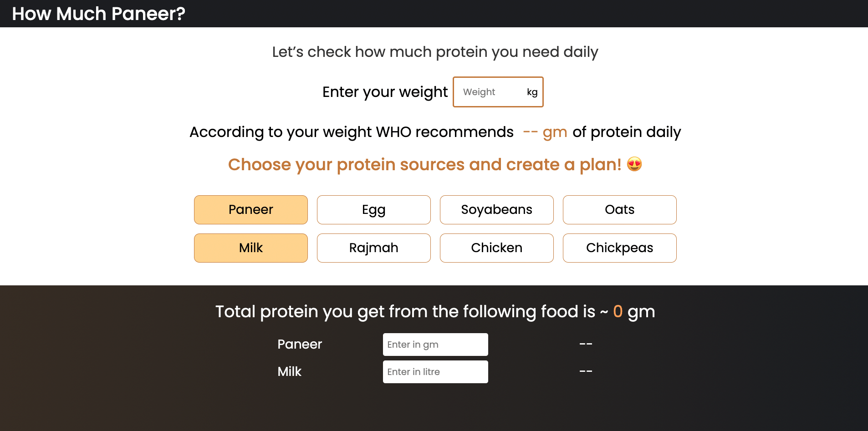Pick the Rajmah option
The height and width of the screenshot is (431, 868).
tap(373, 248)
